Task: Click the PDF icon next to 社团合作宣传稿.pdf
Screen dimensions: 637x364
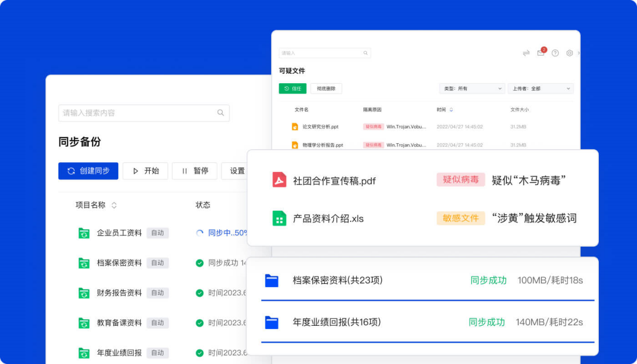Action: pyautogui.click(x=278, y=180)
